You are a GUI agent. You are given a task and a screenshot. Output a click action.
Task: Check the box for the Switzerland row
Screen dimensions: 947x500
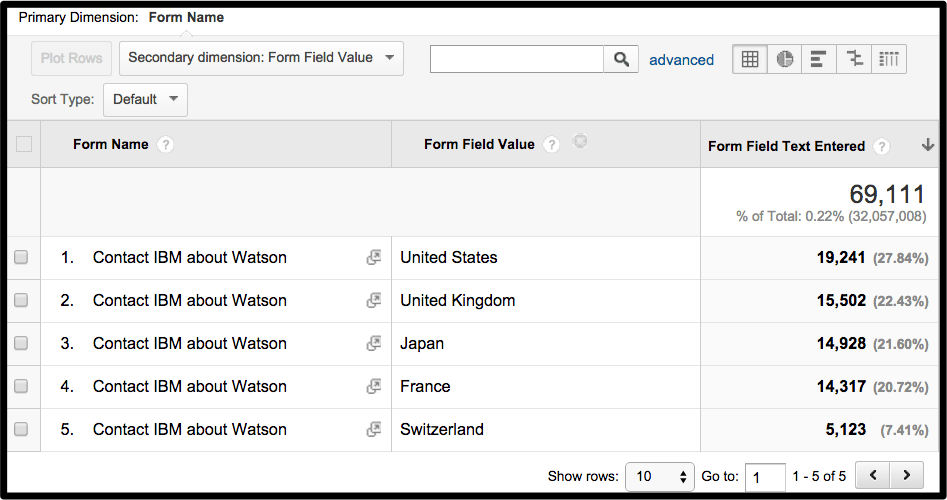pos(21,429)
